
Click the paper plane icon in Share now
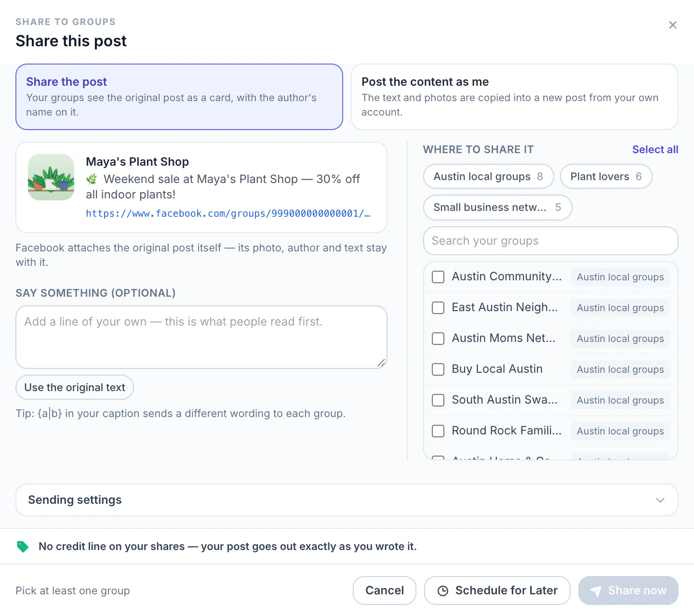pyautogui.click(x=596, y=590)
